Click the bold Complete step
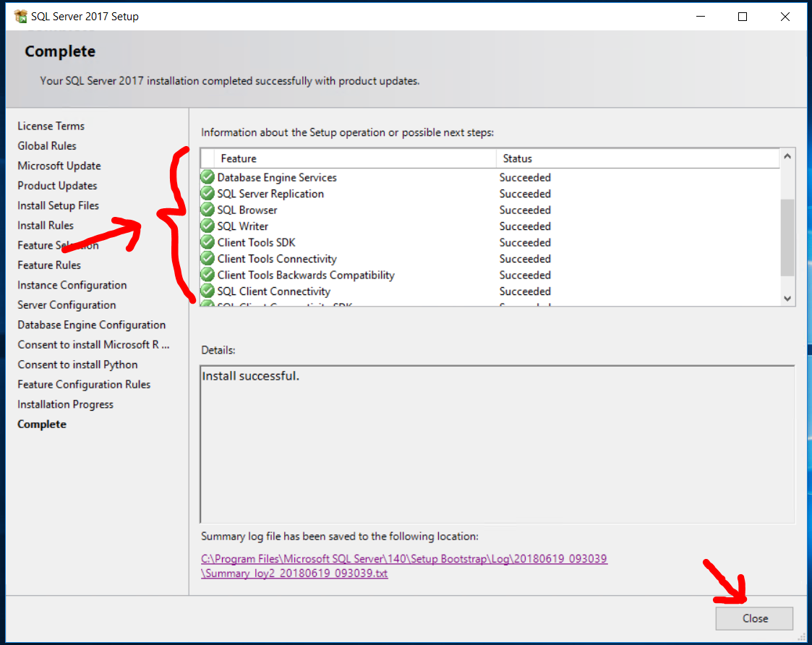The height and width of the screenshot is (645, 812). tap(42, 424)
